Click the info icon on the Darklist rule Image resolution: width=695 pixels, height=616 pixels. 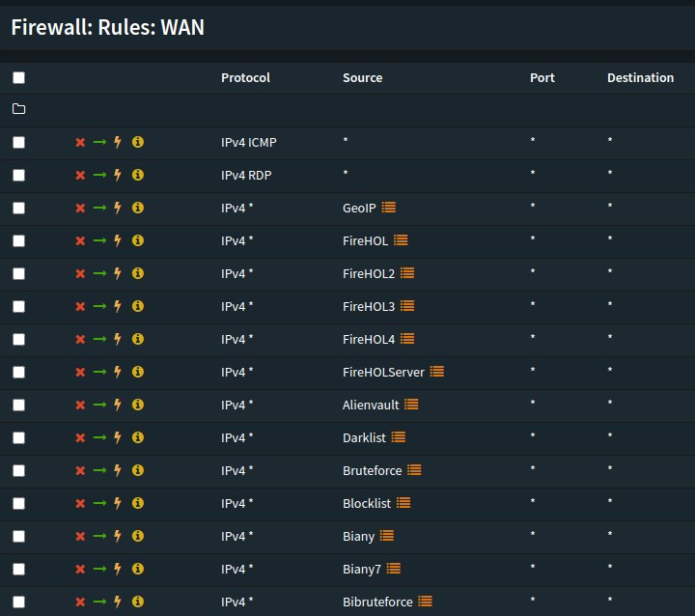pos(138,438)
